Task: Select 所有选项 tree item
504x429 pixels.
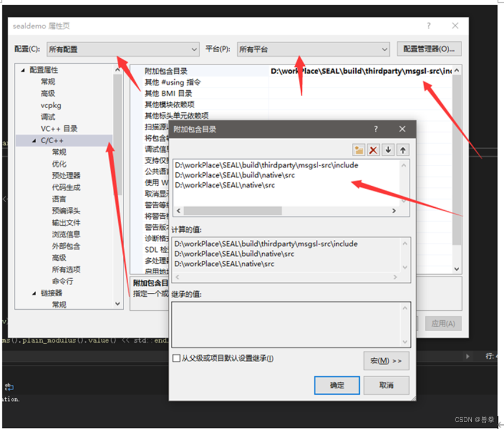Action: [x=66, y=270]
